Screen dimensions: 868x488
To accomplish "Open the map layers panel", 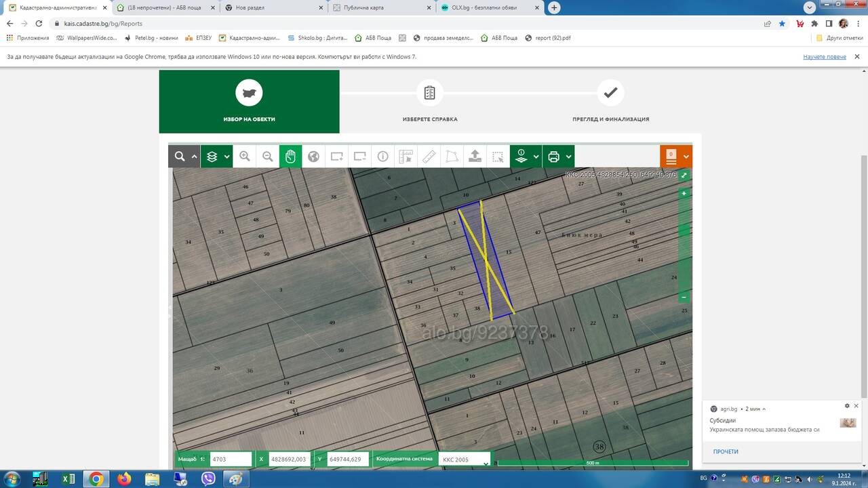I will tap(212, 157).
